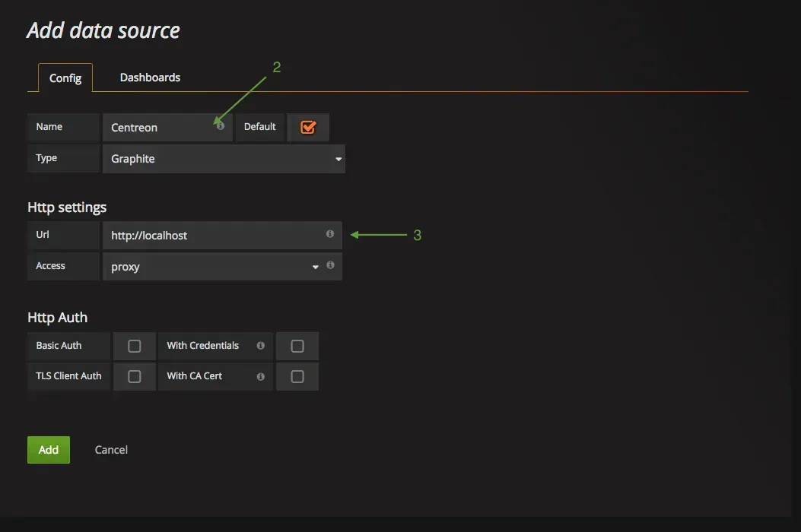Click info icon beside Access dropdown
The image size is (801, 532).
(x=330, y=264)
